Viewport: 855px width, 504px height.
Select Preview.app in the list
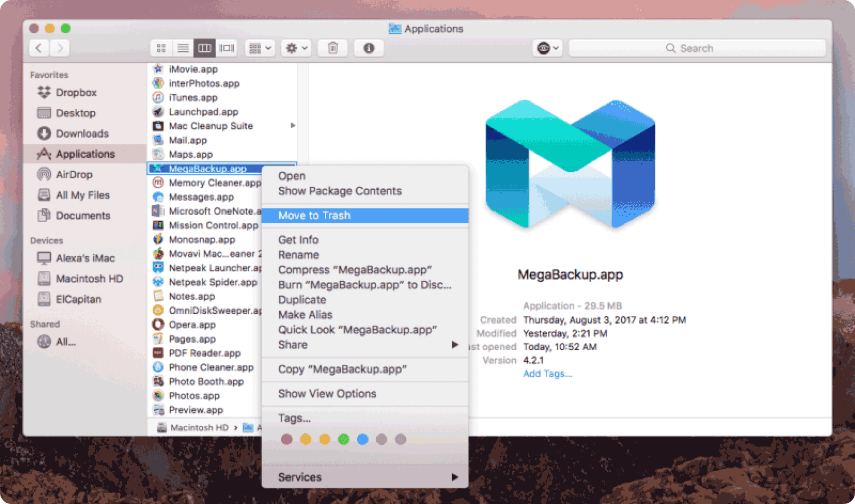(196, 410)
